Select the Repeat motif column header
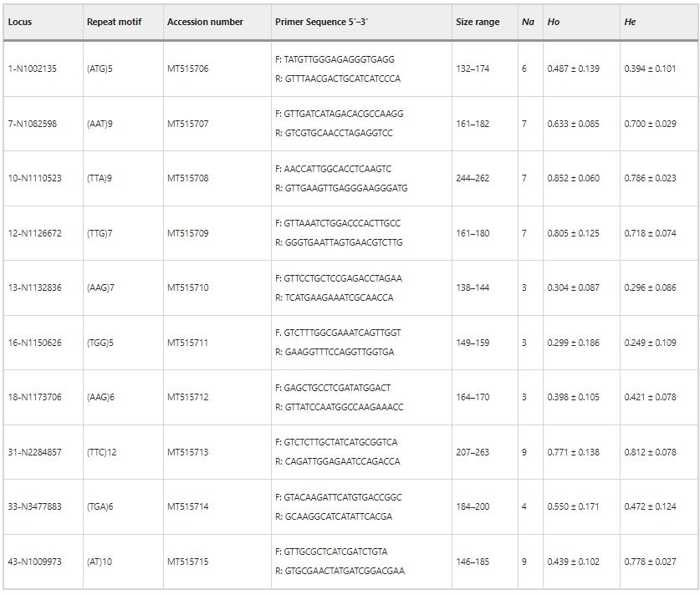700x595 pixels. 115,23
